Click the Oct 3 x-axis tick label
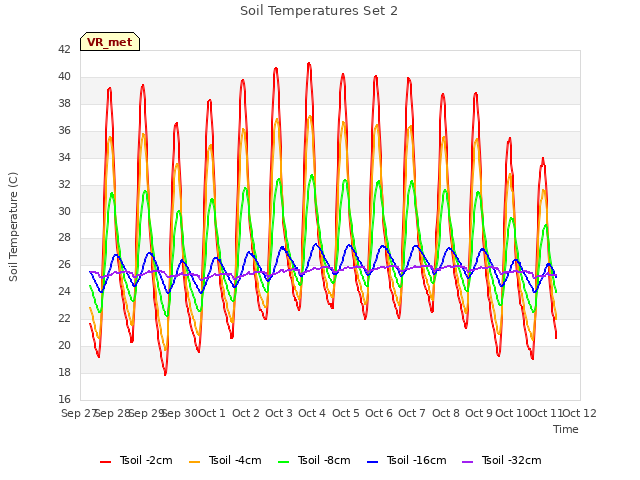 279,413
